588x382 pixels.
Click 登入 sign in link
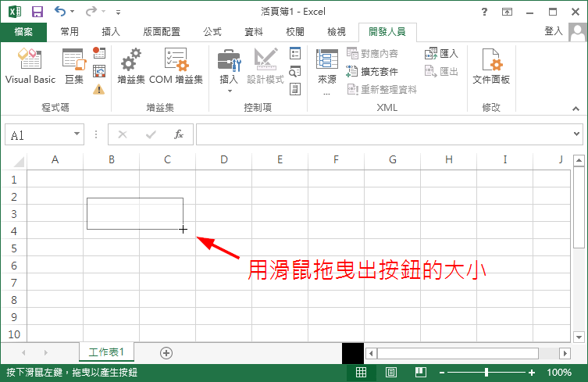[x=554, y=31]
